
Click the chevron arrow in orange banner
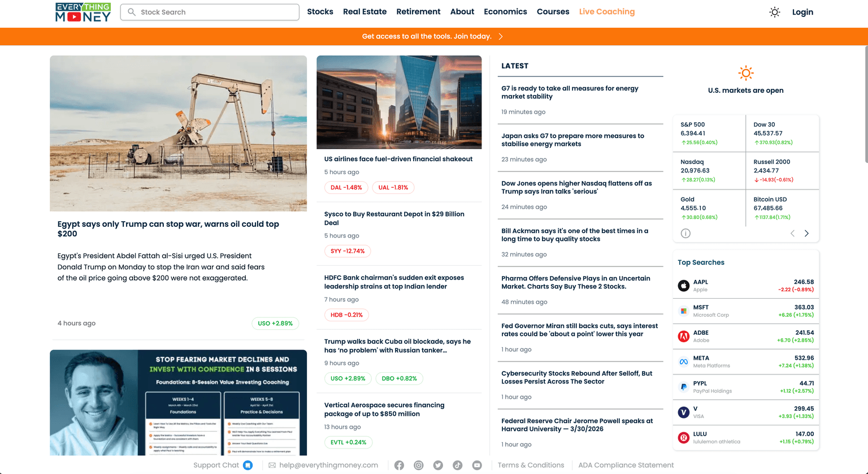coord(501,36)
